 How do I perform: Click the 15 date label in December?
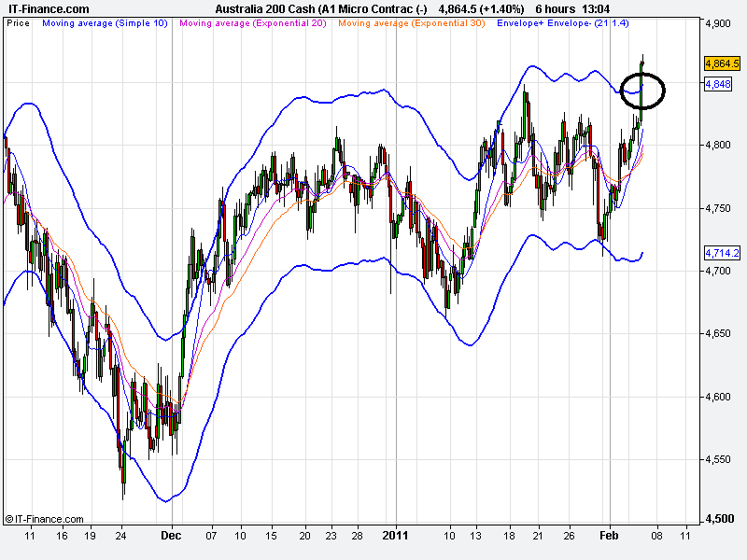(271, 536)
